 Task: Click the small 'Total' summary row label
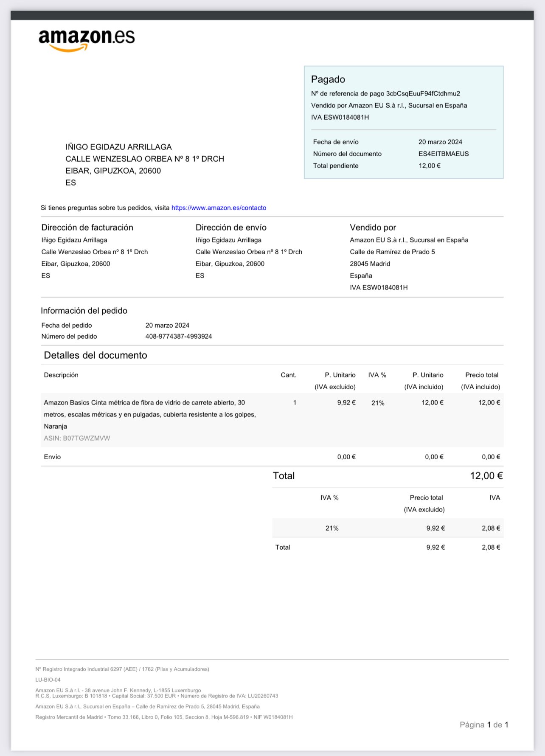coord(283,547)
